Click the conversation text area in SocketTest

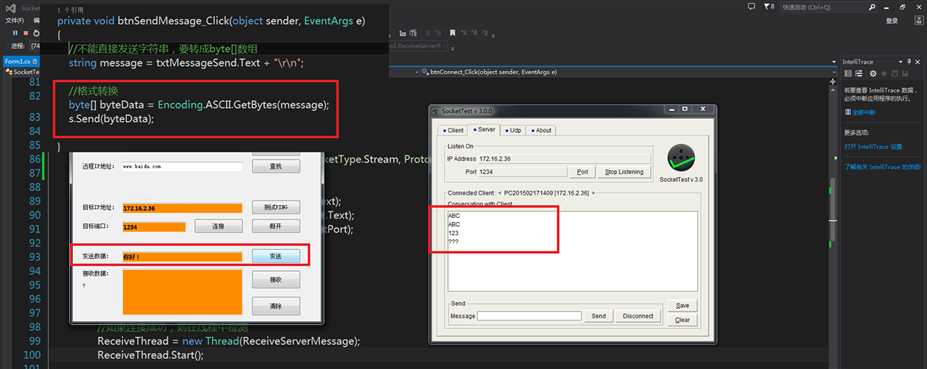click(572, 251)
